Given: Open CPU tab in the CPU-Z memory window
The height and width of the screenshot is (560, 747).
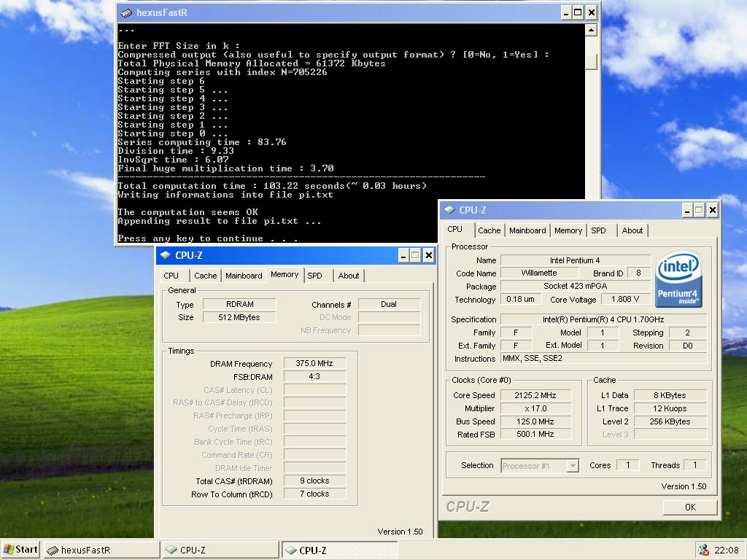Looking at the screenshot, I should point(171,276).
